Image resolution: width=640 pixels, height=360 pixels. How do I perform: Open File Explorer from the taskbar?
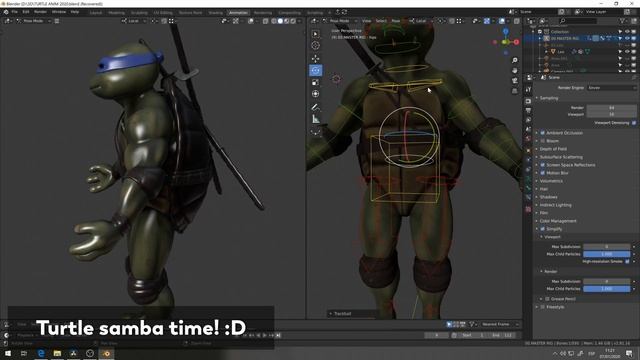pyautogui.click(x=57, y=353)
